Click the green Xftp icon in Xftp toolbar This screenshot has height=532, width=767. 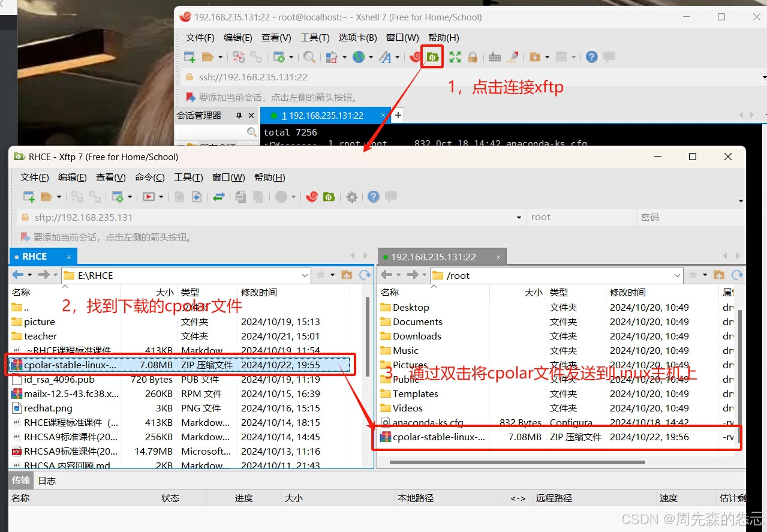click(329, 197)
